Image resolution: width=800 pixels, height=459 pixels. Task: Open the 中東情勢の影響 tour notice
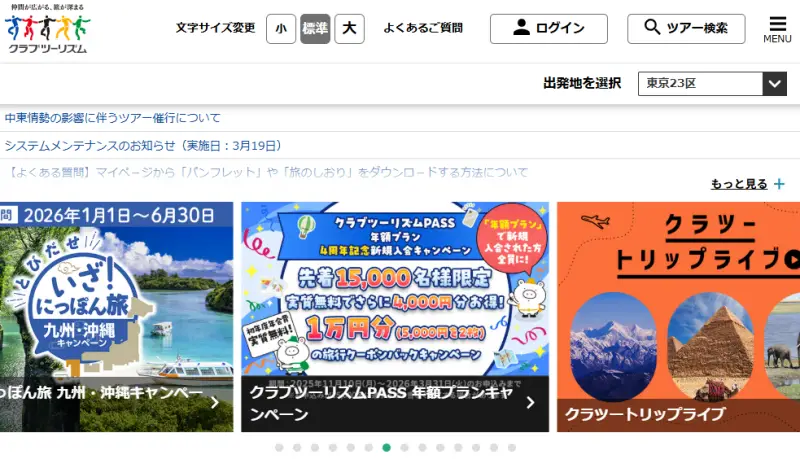click(x=113, y=118)
